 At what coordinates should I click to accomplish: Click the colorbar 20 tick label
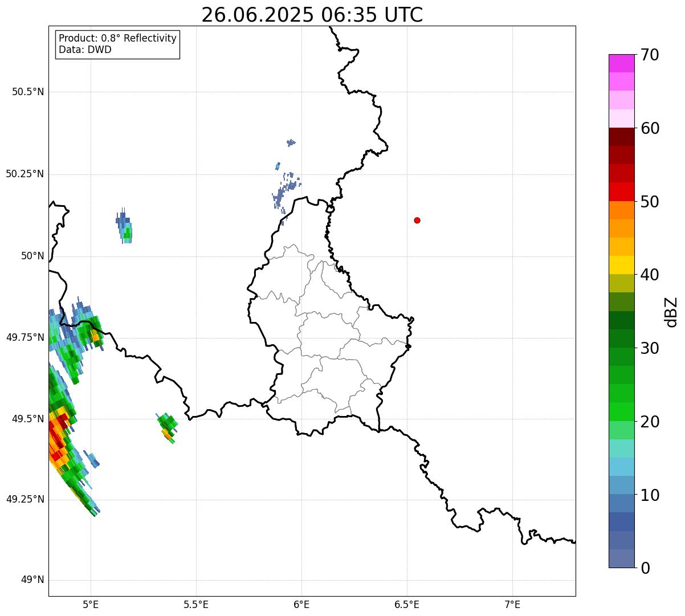pos(650,422)
